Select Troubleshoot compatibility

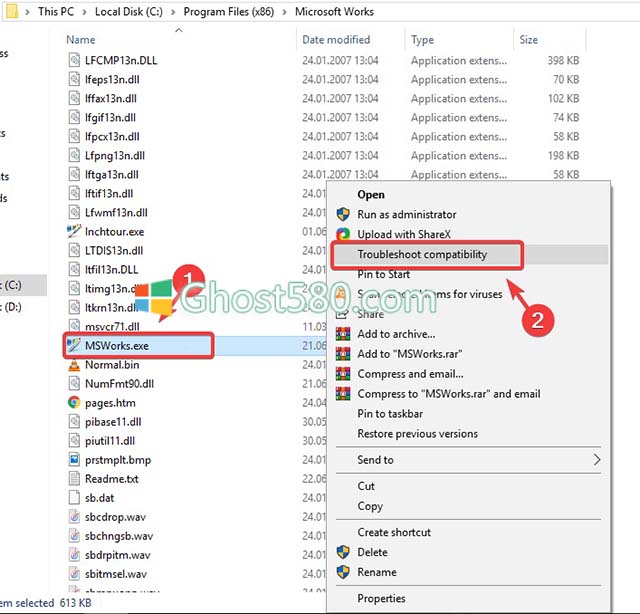tap(422, 254)
